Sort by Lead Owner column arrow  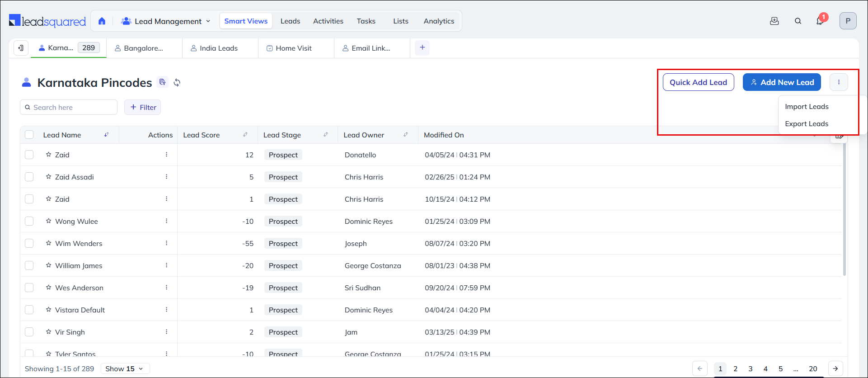pyautogui.click(x=406, y=135)
